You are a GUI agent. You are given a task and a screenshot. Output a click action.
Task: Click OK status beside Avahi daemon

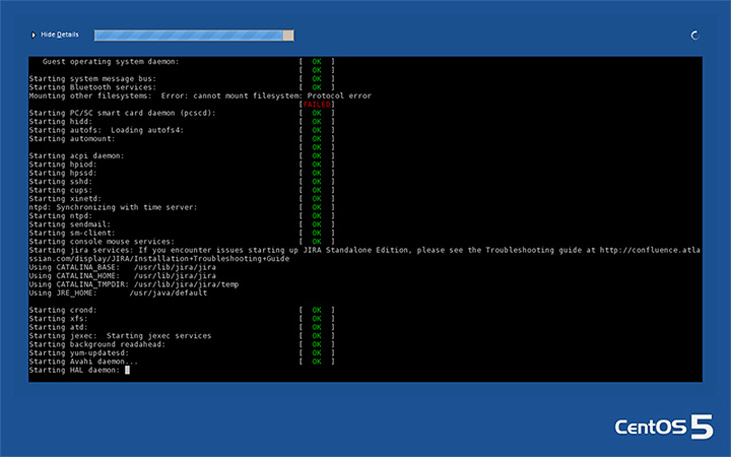(x=317, y=361)
